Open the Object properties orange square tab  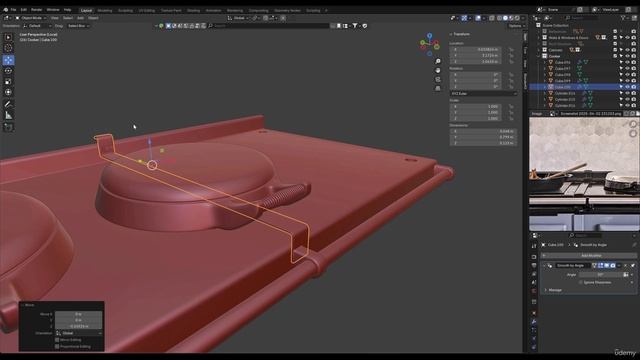click(x=534, y=313)
